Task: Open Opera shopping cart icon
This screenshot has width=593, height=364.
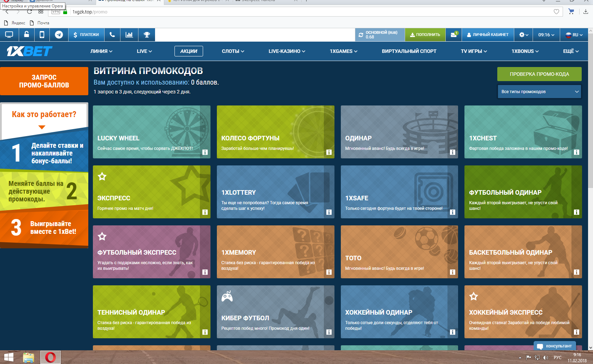Action: pos(571,12)
